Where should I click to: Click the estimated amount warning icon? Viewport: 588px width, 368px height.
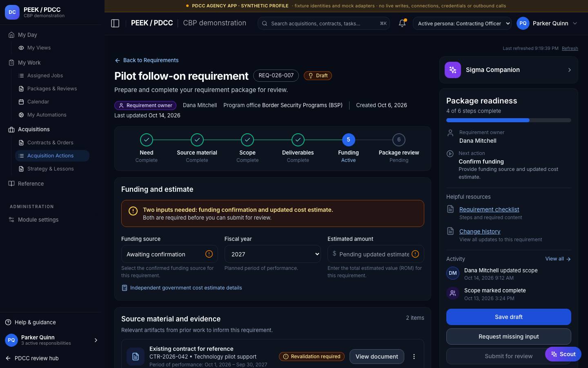[x=415, y=254]
